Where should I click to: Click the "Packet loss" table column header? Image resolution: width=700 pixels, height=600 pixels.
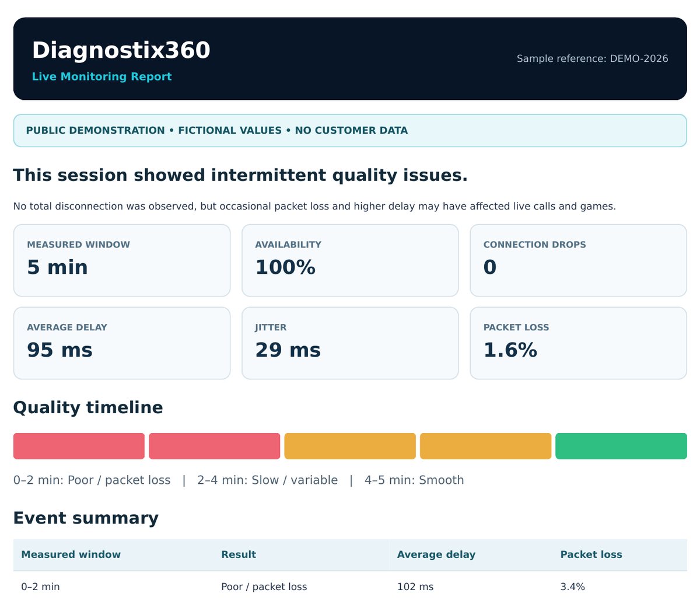pos(591,554)
